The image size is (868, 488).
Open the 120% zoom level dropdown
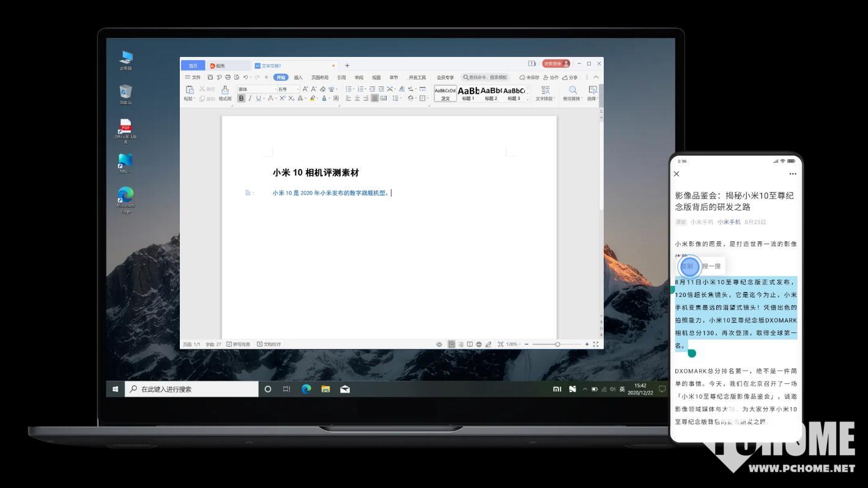pyautogui.click(x=513, y=344)
